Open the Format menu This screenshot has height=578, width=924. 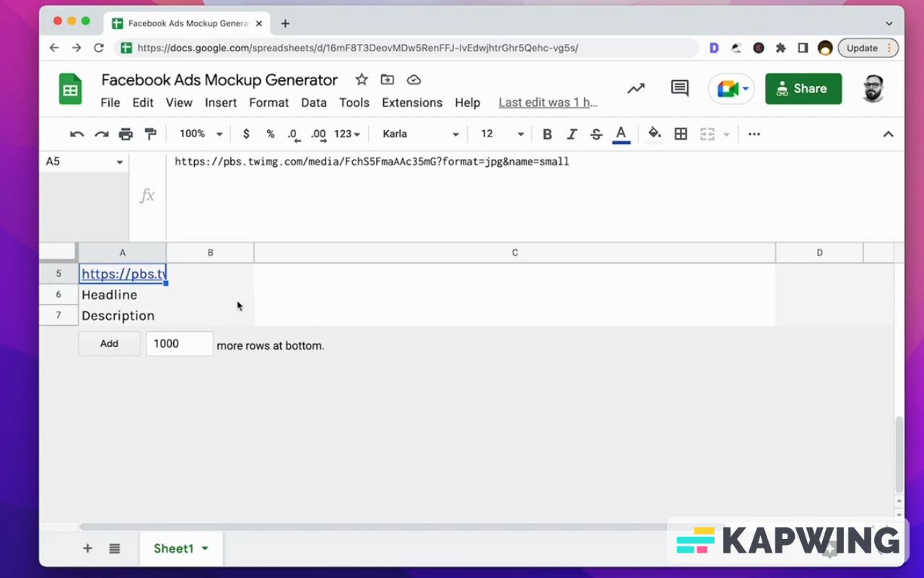(x=269, y=103)
